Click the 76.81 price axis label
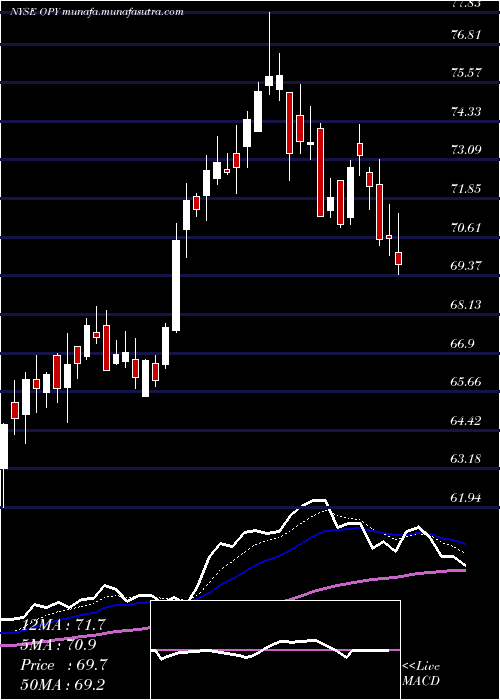 [467, 35]
